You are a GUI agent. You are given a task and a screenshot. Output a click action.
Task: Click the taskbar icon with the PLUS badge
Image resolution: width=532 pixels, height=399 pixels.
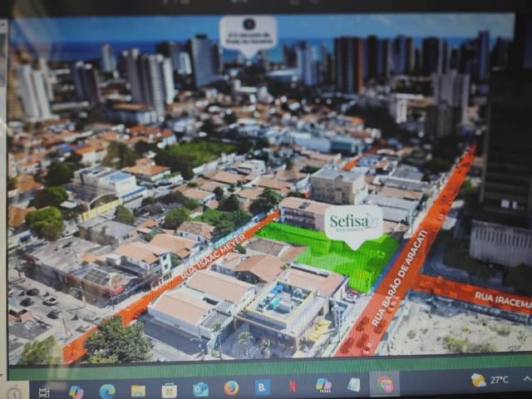(x=323, y=385)
